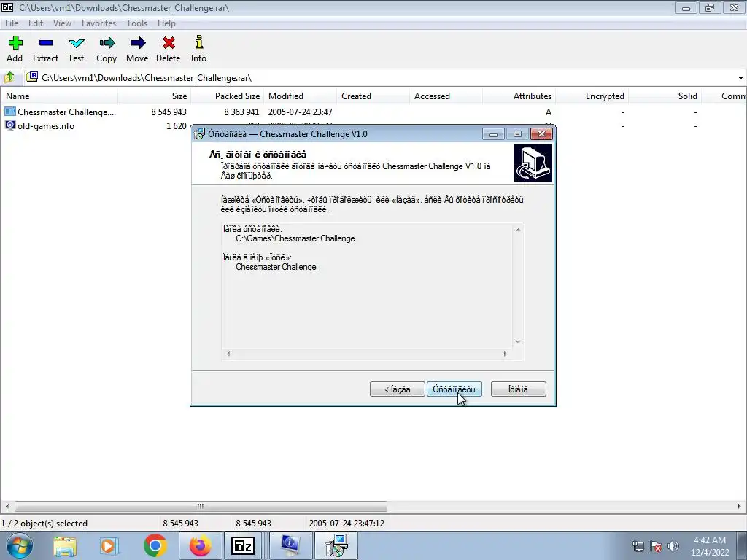Go up one folder level icon
747x560 pixels.
point(9,77)
